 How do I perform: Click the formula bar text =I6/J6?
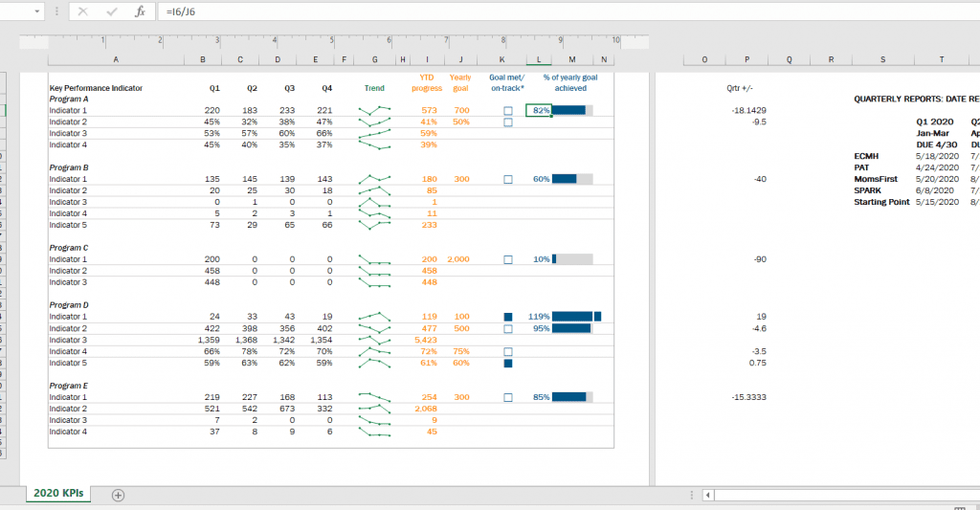pos(181,11)
